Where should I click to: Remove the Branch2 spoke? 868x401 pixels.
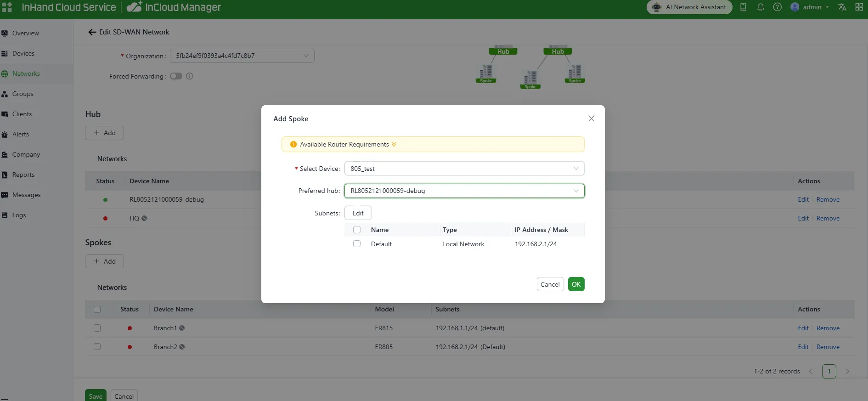(828, 347)
